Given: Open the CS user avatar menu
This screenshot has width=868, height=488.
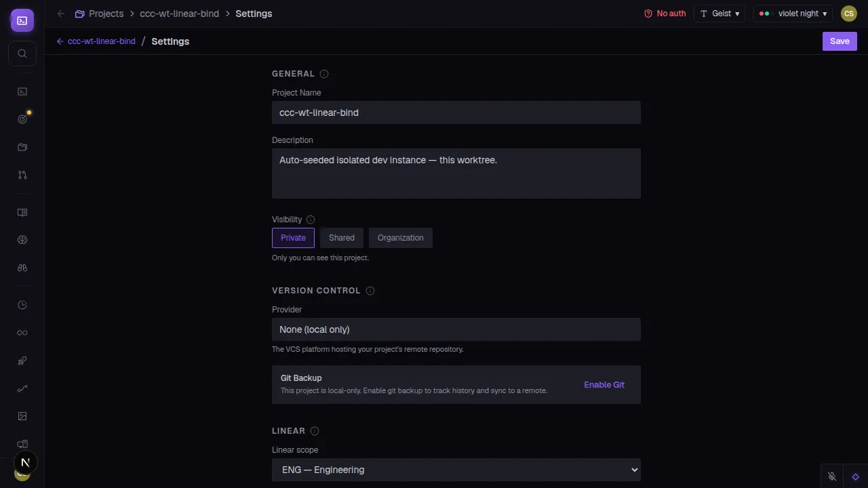Looking at the screenshot, I should (x=849, y=14).
